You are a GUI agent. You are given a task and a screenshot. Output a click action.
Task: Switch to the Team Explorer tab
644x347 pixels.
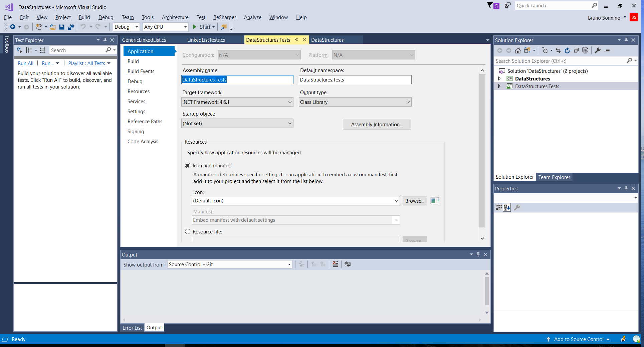(554, 177)
